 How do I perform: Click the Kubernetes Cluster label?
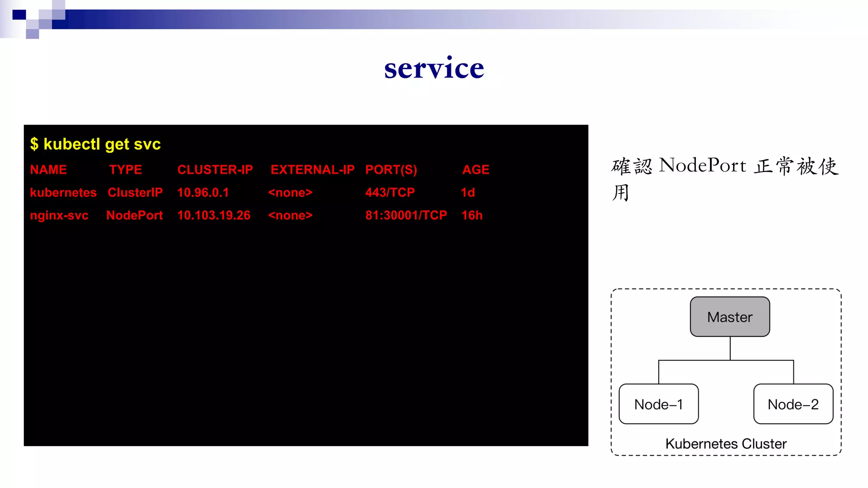click(726, 444)
